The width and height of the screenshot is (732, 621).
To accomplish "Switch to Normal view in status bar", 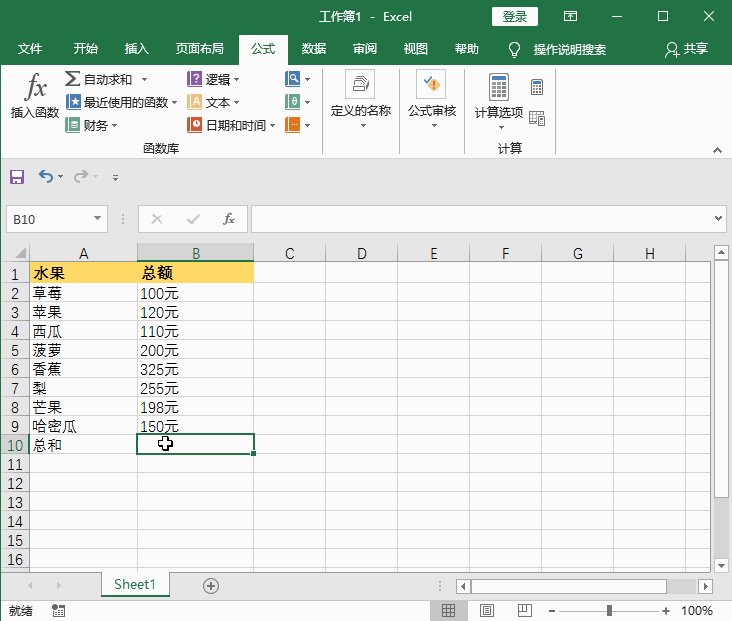I will (449, 610).
